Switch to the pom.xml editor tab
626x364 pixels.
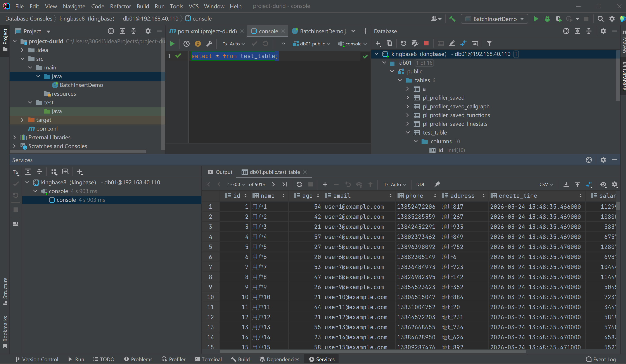click(206, 31)
